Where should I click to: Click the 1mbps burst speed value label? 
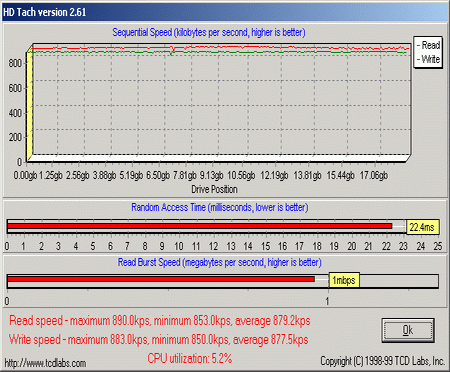pos(344,280)
